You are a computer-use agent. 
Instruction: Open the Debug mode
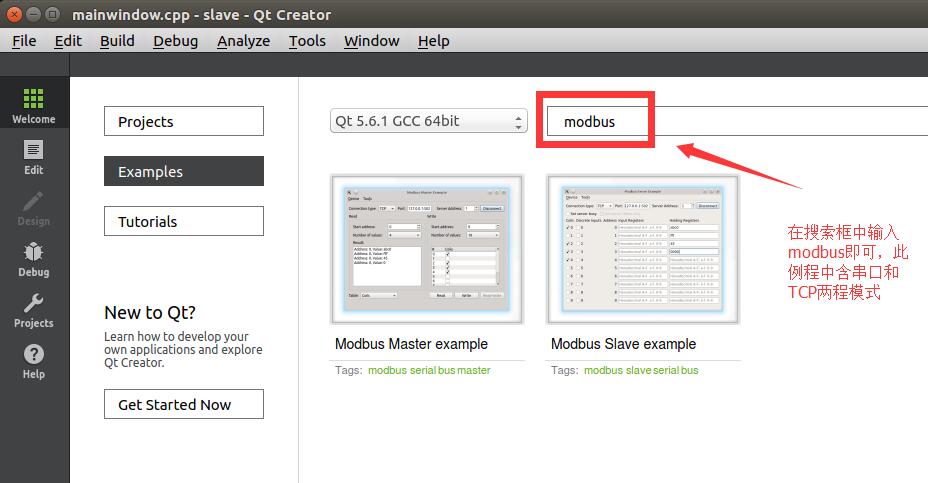[34, 260]
